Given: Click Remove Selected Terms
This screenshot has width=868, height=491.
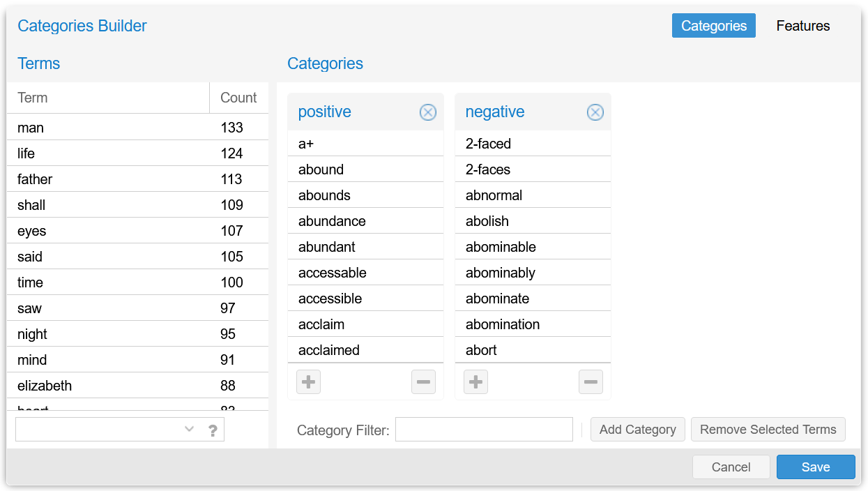Looking at the screenshot, I should tap(768, 429).
